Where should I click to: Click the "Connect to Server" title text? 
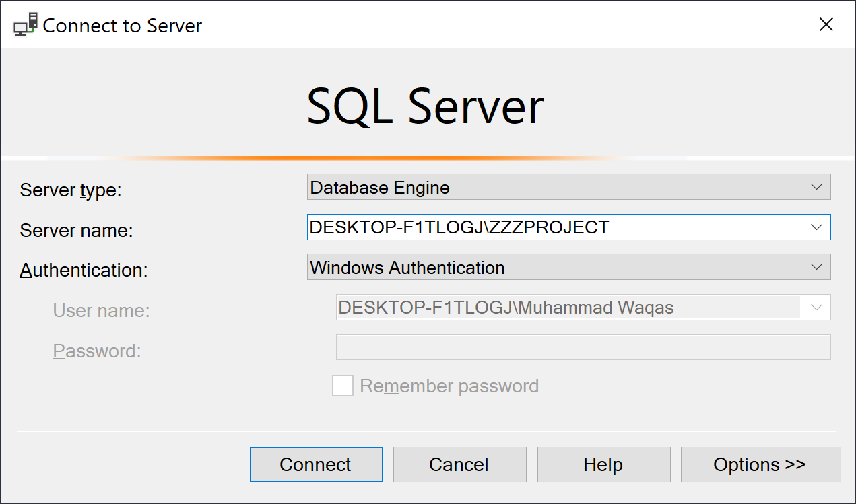pos(123,26)
